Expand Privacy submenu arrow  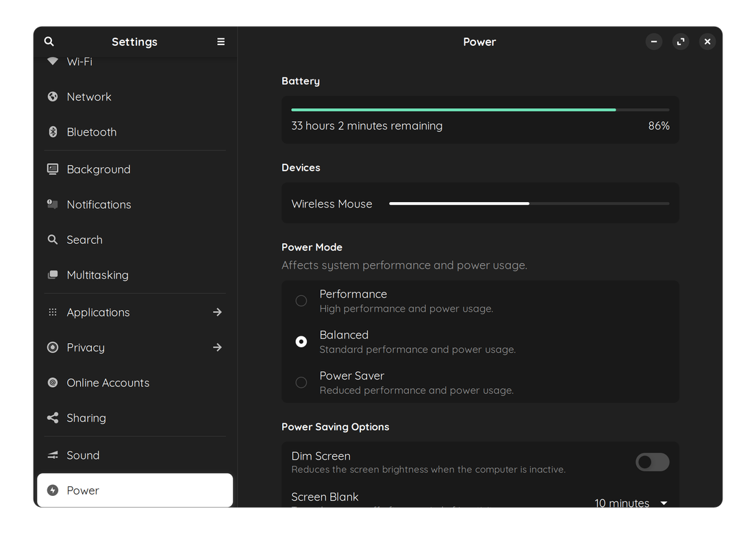coord(217,347)
